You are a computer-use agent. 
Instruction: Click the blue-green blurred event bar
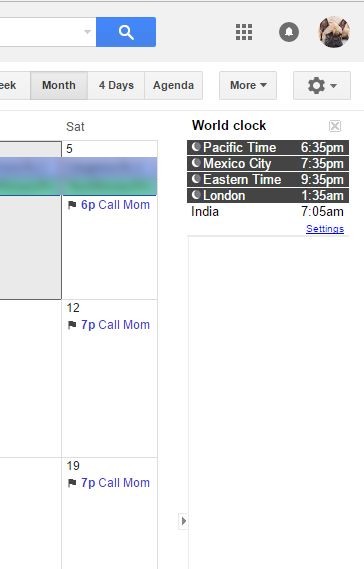point(78,176)
